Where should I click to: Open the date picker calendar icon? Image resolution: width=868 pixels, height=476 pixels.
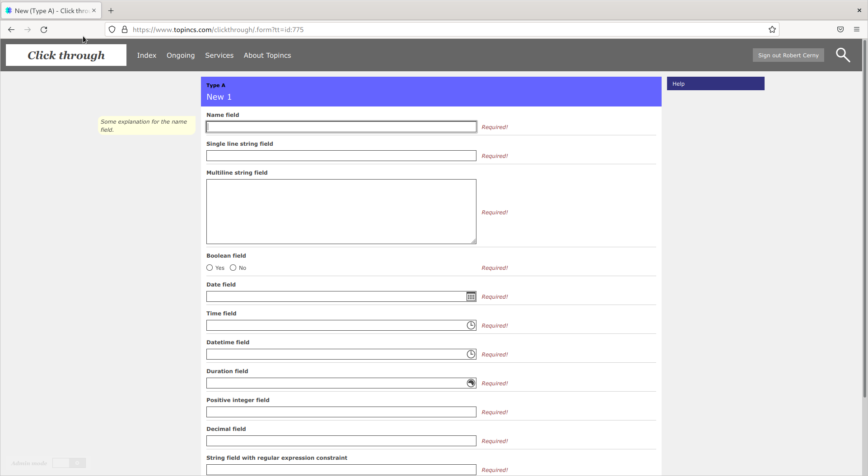click(471, 296)
